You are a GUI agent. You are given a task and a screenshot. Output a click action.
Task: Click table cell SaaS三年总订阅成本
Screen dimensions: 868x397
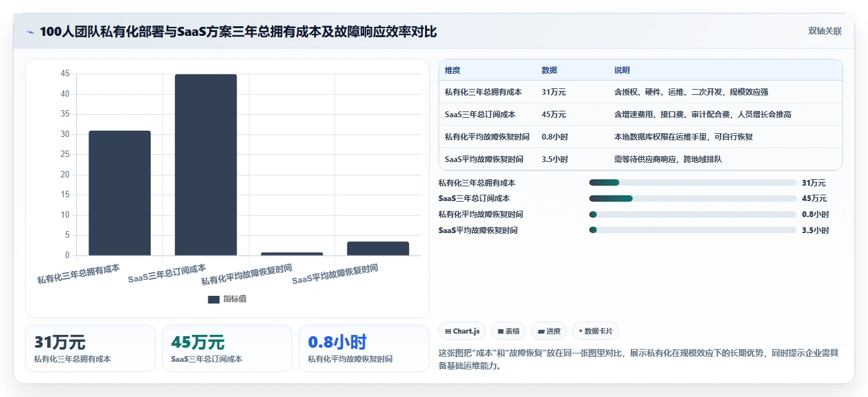(480, 115)
